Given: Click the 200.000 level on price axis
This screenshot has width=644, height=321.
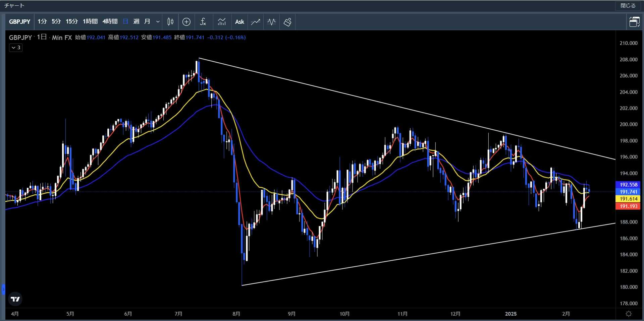Looking at the screenshot, I should coord(629,124).
